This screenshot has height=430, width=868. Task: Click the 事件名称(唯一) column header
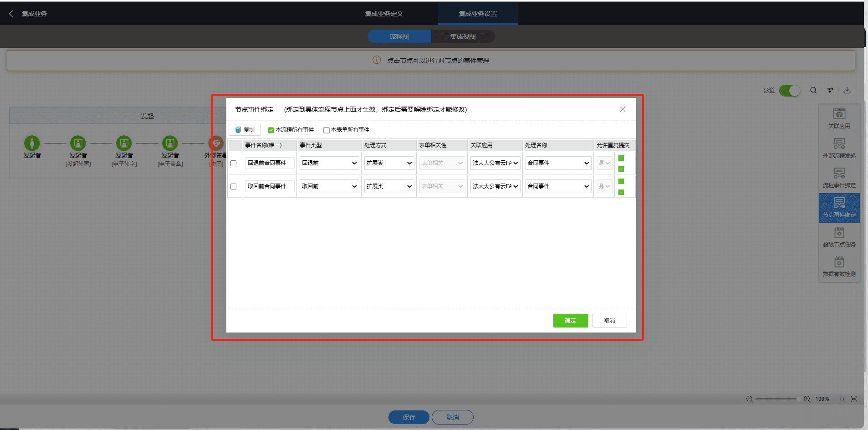coord(270,145)
